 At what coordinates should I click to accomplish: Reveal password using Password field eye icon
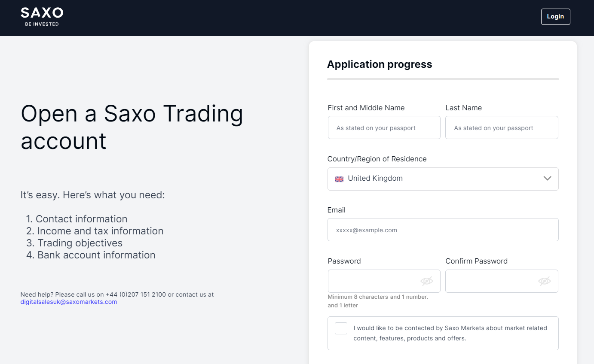click(426, 281)
